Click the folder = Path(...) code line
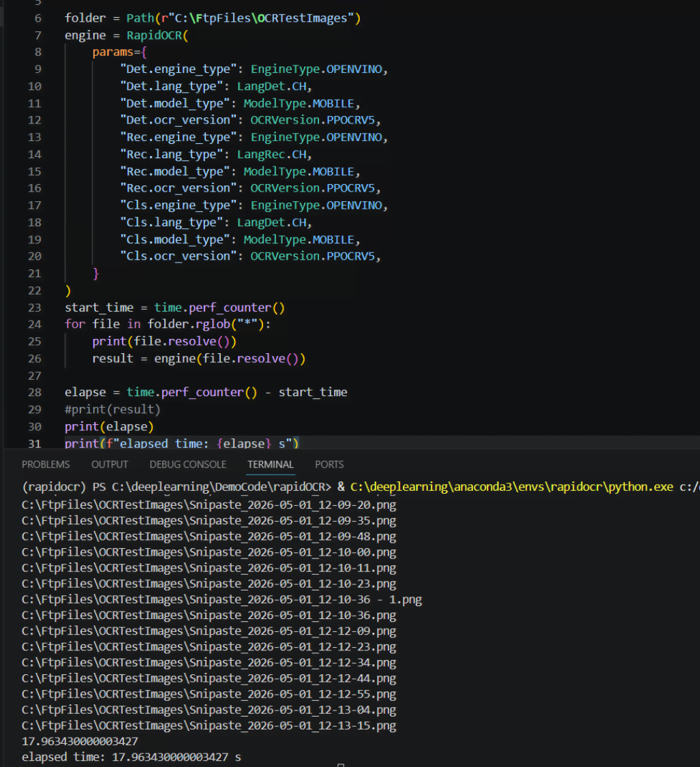This screenshot has width=700, height=767. pos(213,18)
